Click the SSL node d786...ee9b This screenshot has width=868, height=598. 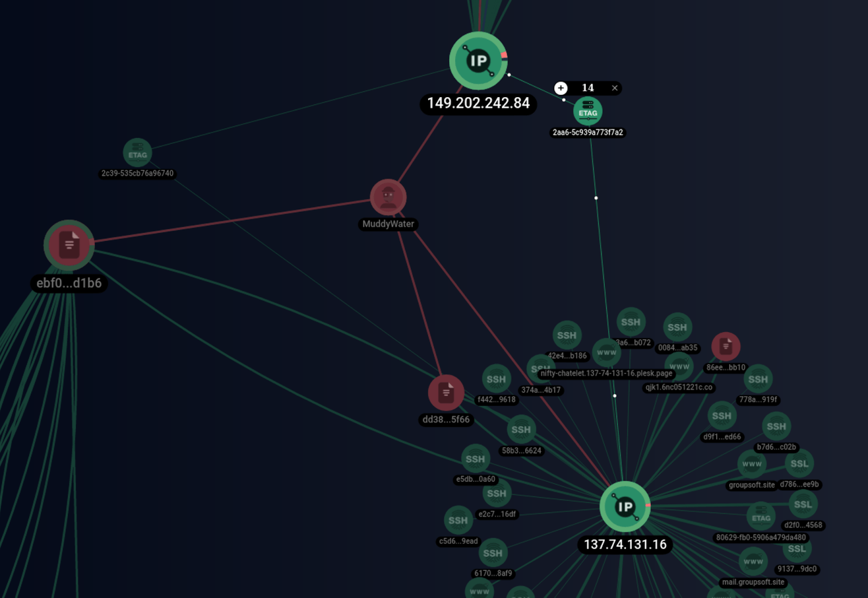pos(799,464)
